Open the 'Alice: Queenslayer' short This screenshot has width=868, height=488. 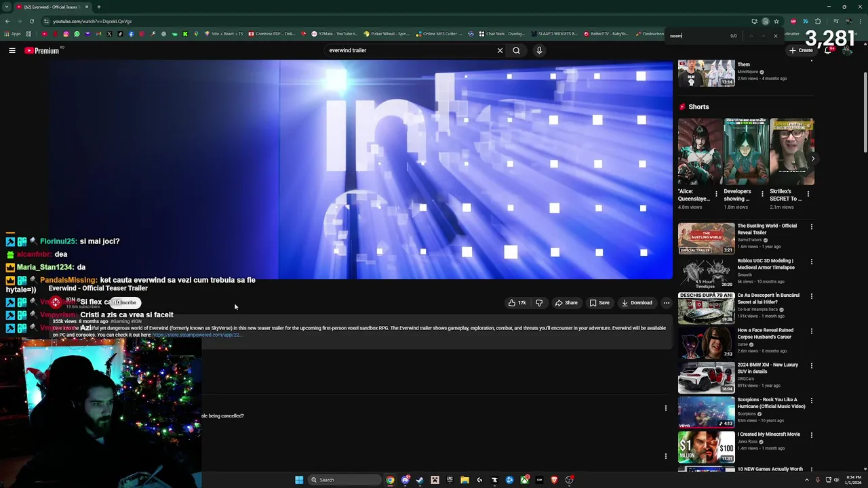coord(700,152)
